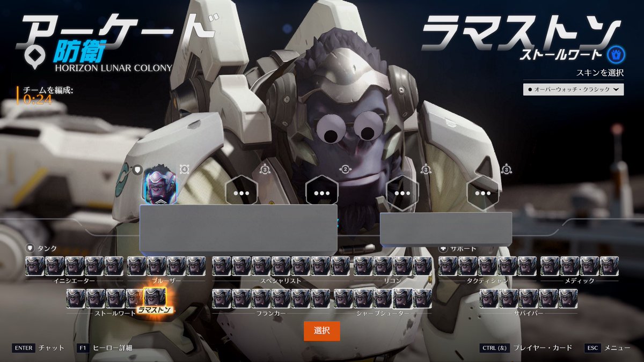Click the イニシエーター group label
This screenshot has height=362, width=644.
point(75,280)
